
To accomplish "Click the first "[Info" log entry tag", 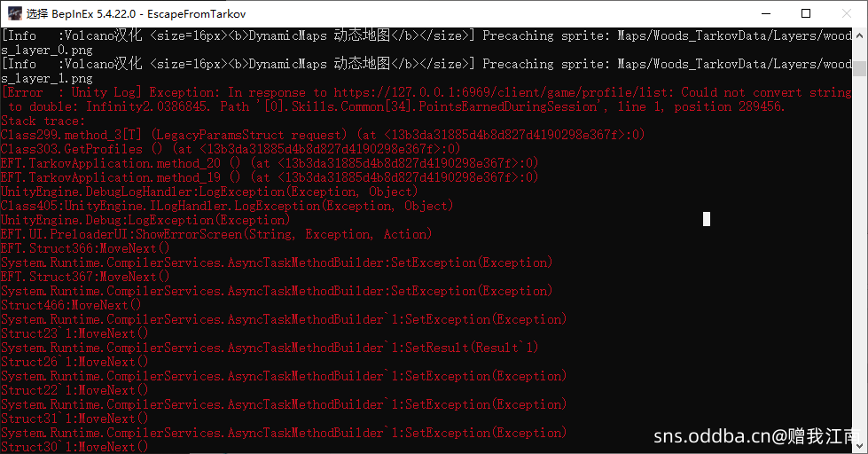I will coord(20,35).
